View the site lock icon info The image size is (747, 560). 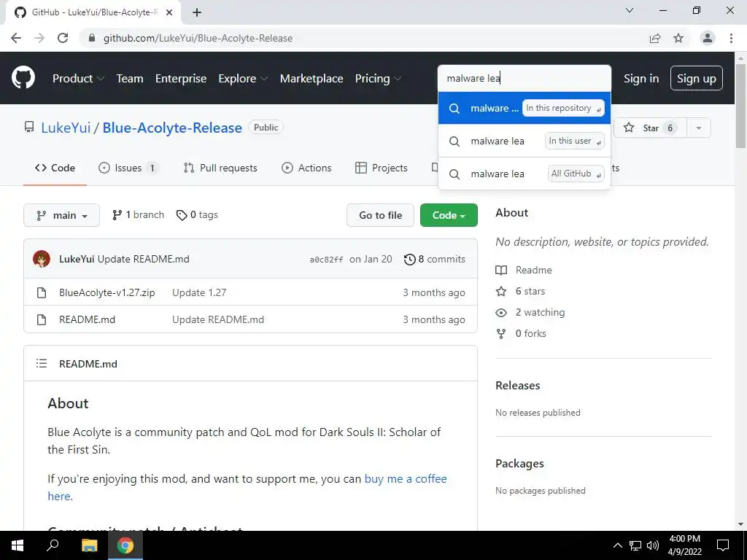[x=92, y=38]
